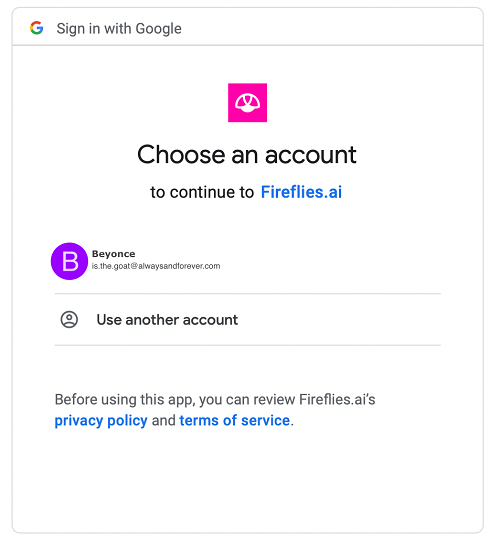The image size is (500, 544).
Task: Click the person icon beside Use another account
Action: pos(69,319)
